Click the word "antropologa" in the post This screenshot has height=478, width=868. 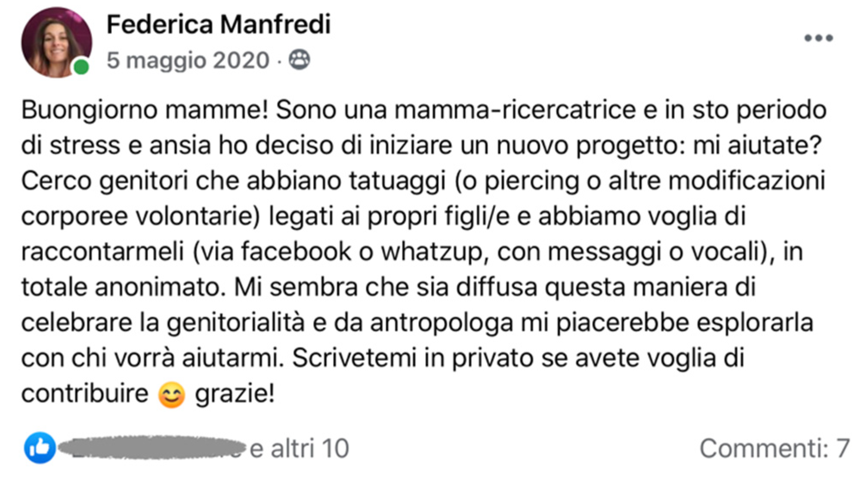click(442, 323)
